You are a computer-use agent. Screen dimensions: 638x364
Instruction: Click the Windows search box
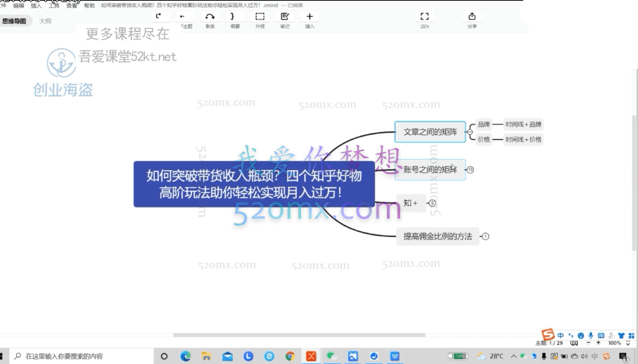pos(82,356)
